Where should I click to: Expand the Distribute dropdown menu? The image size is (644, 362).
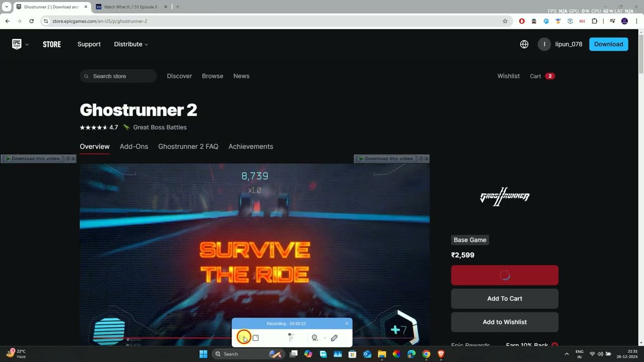[131, 44]
